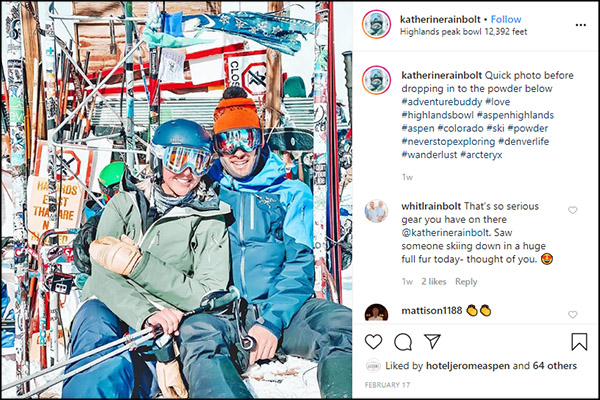
Task: Open the comment bubble icon
Action: pyautogui.click(x=403, y=341)
